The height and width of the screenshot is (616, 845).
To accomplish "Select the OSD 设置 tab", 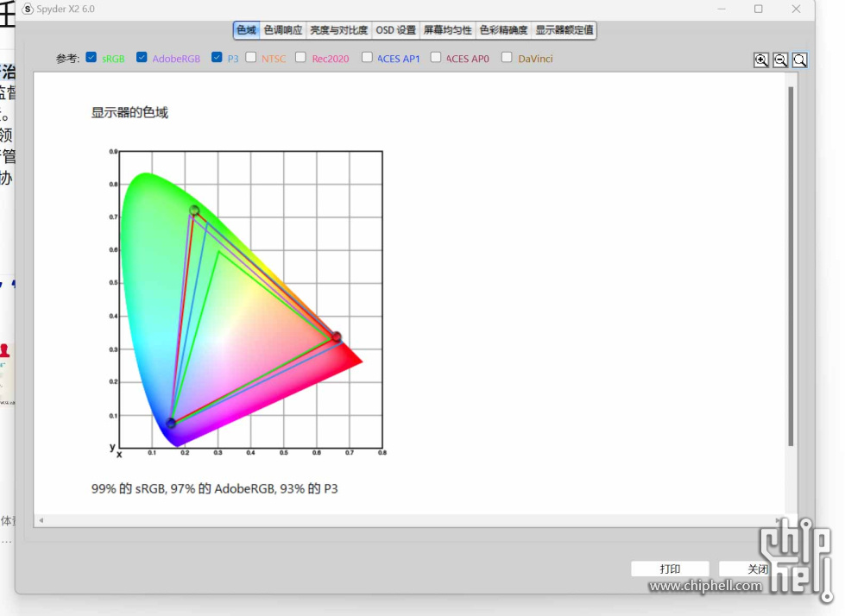I will pyautogui.click(x=396, y=30).
